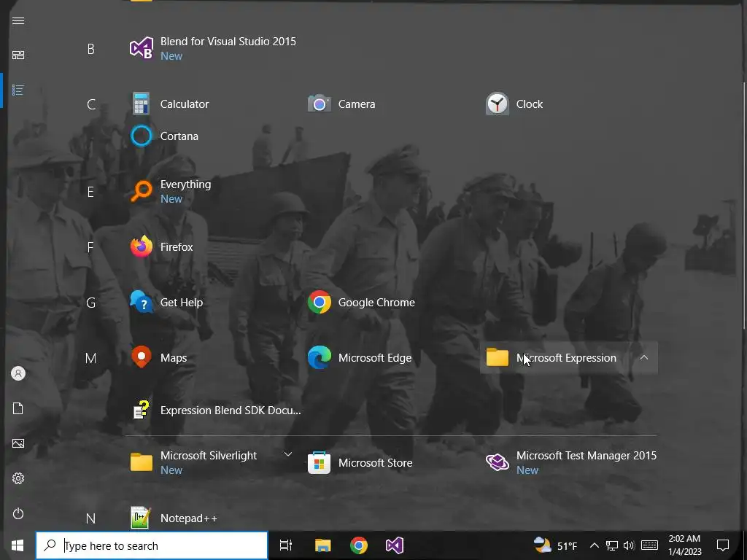Image resolution: width=747 pixels, height=560 pixels.
Task: Select the All apps list view
Action: click(18, 90)
